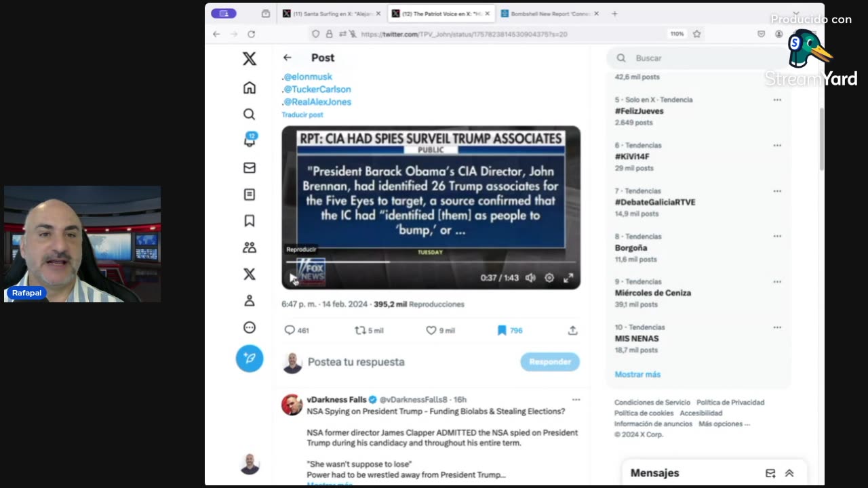Open options for #KiVi14F trend
868x488 pixels.
777,145
